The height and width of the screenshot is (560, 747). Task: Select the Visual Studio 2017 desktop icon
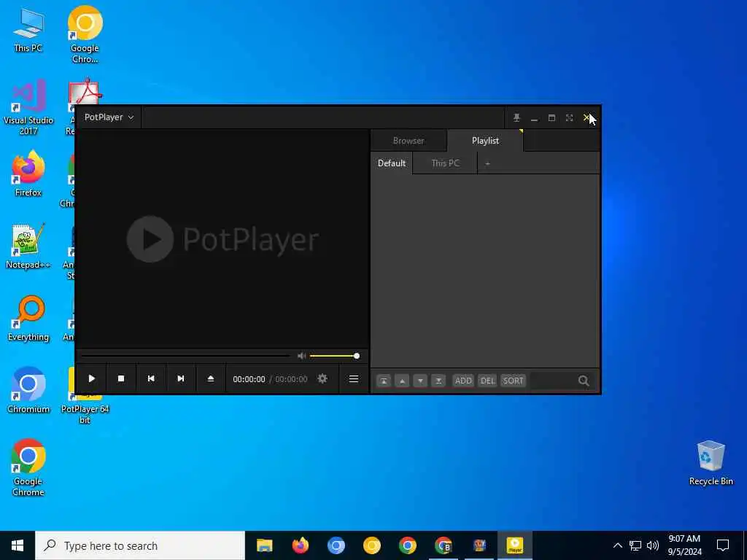[28, 108]
